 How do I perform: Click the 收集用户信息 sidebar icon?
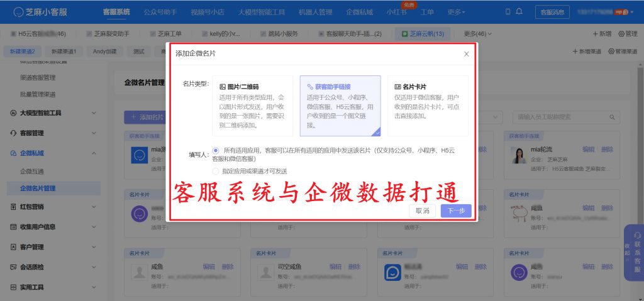(13, 227)
